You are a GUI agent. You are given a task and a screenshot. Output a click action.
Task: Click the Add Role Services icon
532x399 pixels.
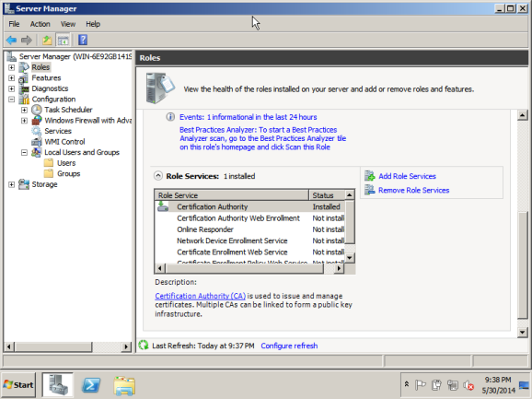pos(370,176)
